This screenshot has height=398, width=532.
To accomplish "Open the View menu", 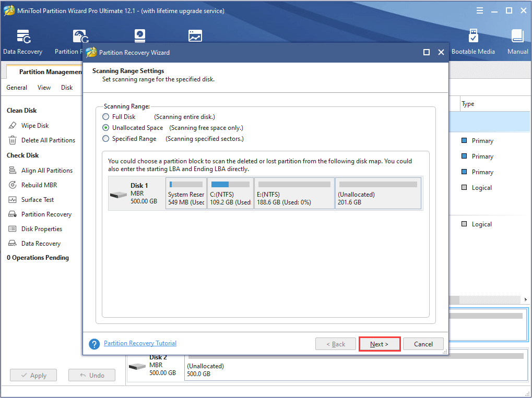I will pyautogui.click(x=44, y=88).
